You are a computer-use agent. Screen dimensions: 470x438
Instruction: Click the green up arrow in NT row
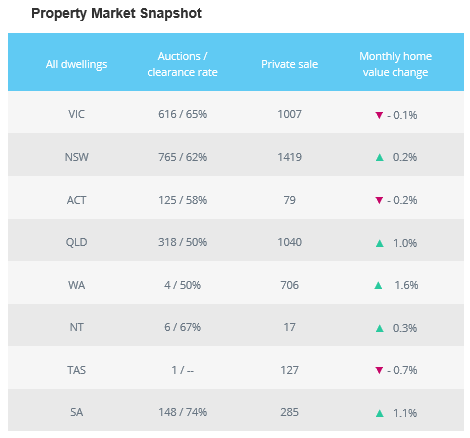(x=379, y=328)
